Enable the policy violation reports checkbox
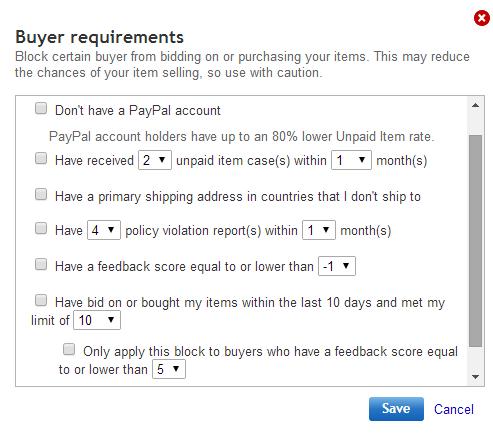 [41, 228]
